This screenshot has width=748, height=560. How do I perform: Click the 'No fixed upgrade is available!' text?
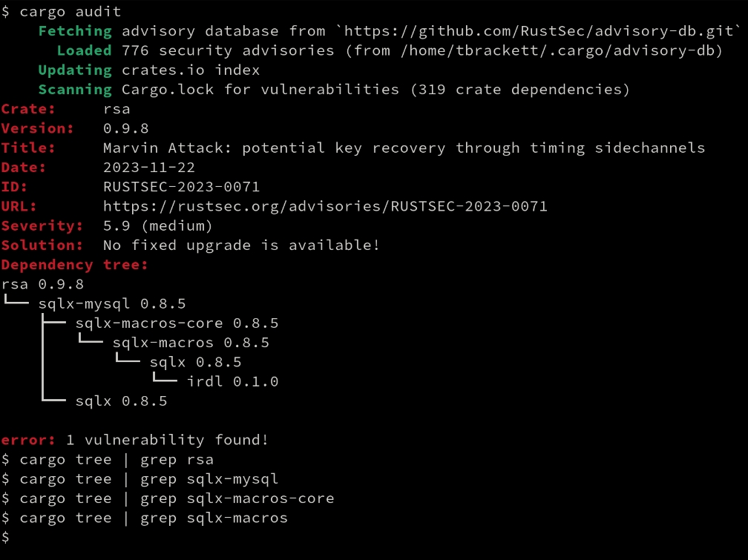(241, 246)
